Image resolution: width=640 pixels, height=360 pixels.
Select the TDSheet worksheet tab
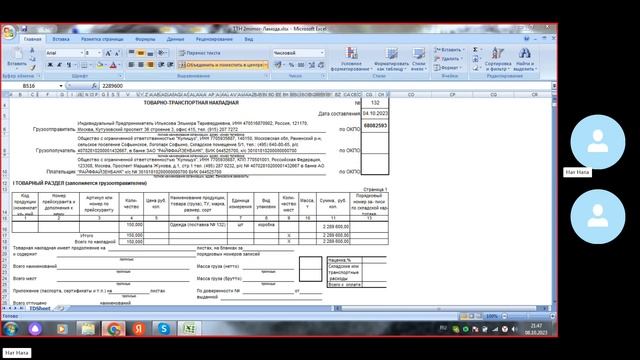coord(40,309)
